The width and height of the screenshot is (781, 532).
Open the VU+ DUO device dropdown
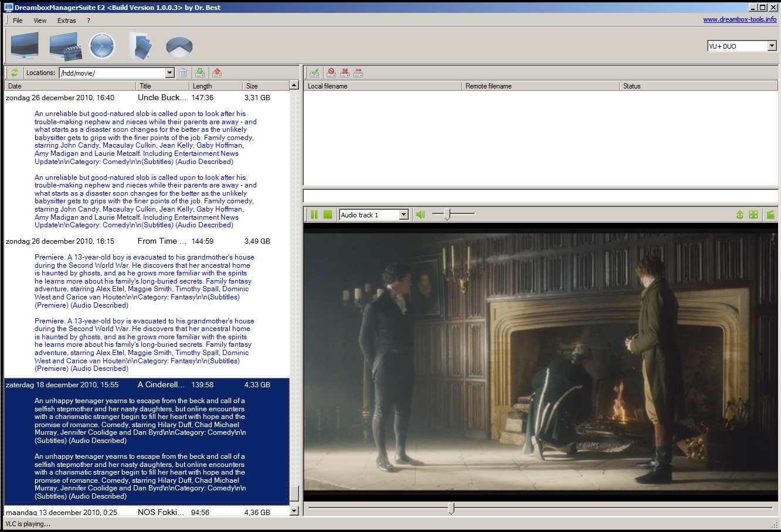(772, 46)
